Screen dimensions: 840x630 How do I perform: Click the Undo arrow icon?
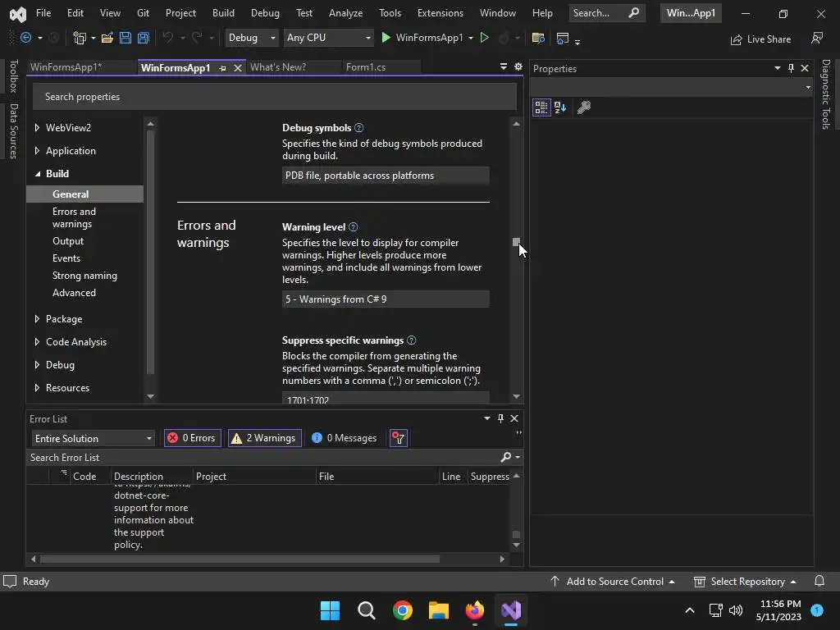click(x=167, y=38)
